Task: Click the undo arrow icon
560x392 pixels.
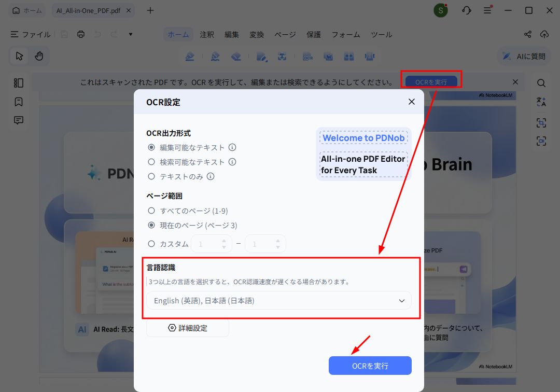Action: [97, 34]
